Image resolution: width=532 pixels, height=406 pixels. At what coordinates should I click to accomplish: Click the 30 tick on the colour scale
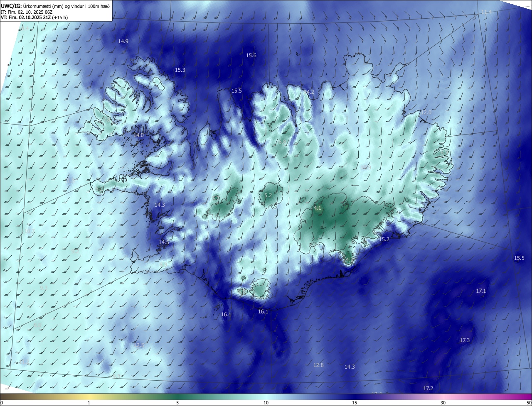[x=443, y=403]
